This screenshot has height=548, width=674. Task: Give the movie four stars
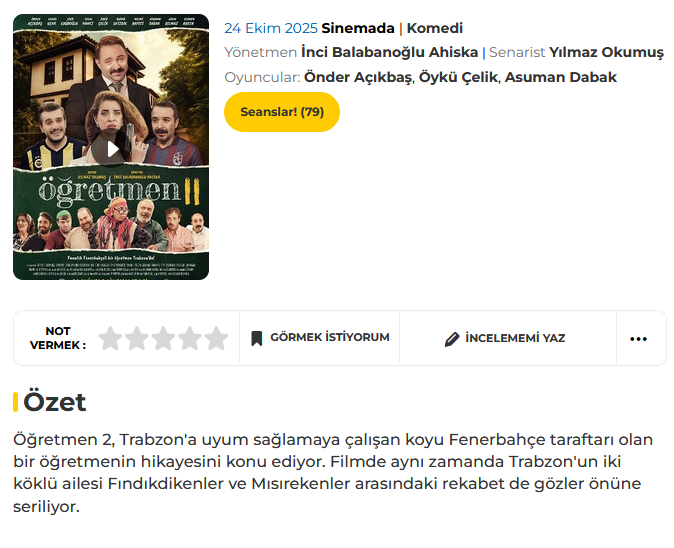click(190, 339)
